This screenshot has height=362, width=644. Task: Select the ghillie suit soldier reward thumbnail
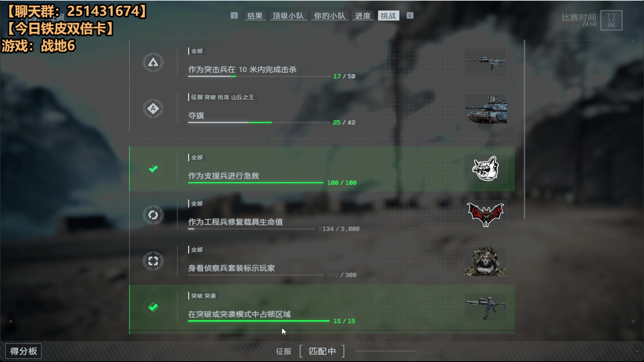pyautogui.click(x=485, y=261)
